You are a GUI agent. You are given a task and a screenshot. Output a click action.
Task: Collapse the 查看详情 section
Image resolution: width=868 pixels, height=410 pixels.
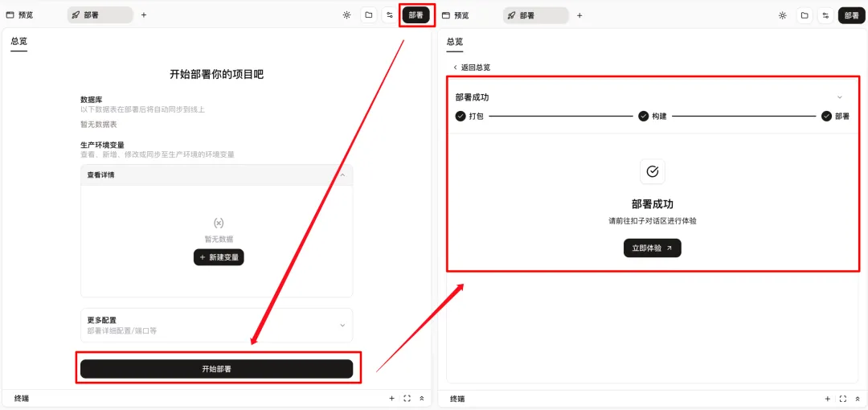tap(342, 175)
